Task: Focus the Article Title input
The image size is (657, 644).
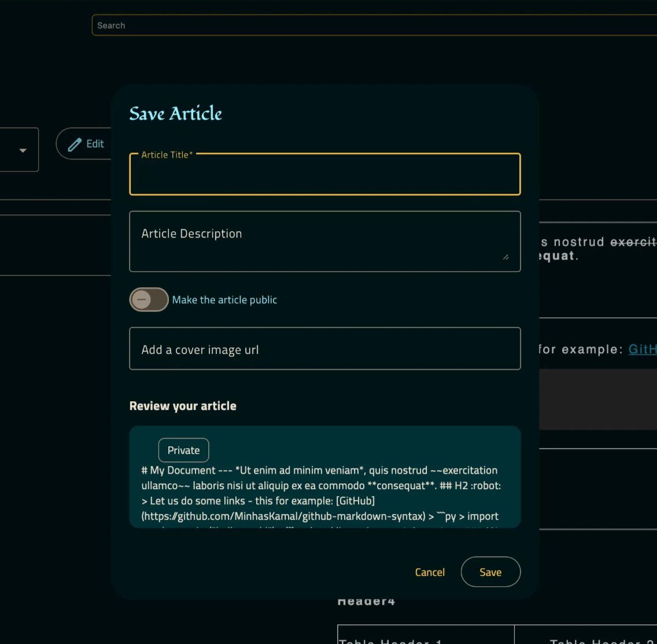Action: (x=325, y=174)
